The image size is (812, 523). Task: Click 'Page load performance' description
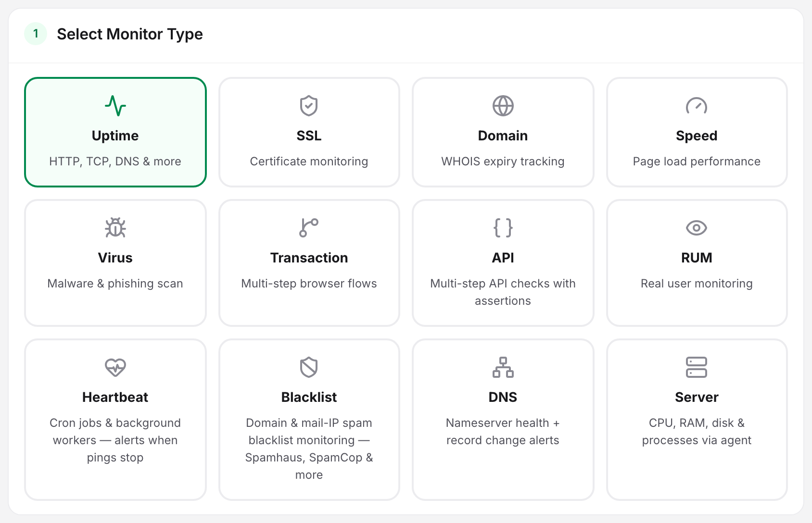pyautogui.click(x=697, y=162)
